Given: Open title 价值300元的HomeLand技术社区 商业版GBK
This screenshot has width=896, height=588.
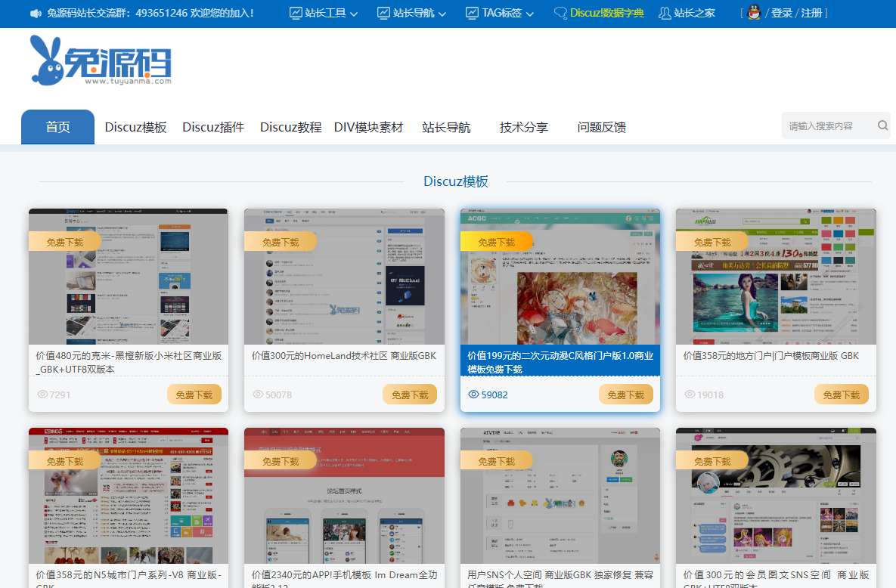Looking at the screenshot, I should 344,355.
